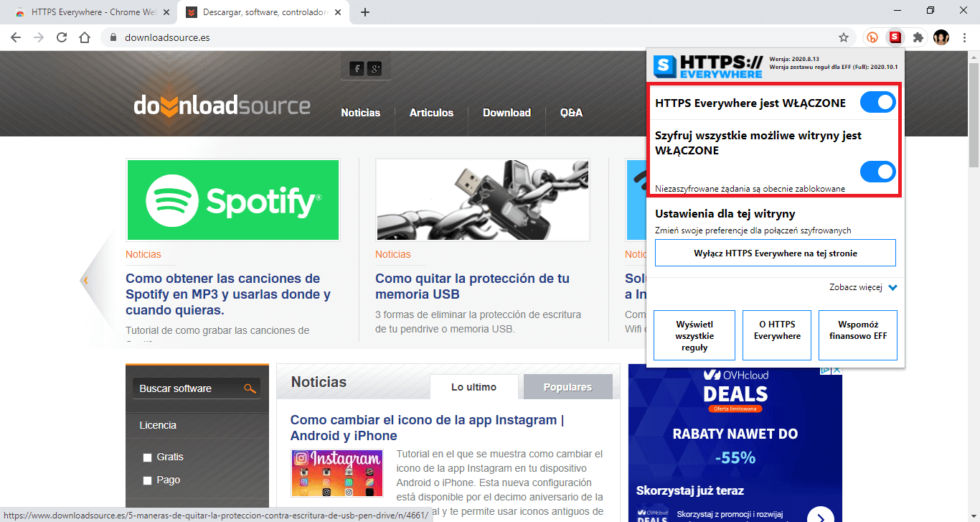Open the Chrome profile avatar
The image size is (980, 522).
click(941, 37)
